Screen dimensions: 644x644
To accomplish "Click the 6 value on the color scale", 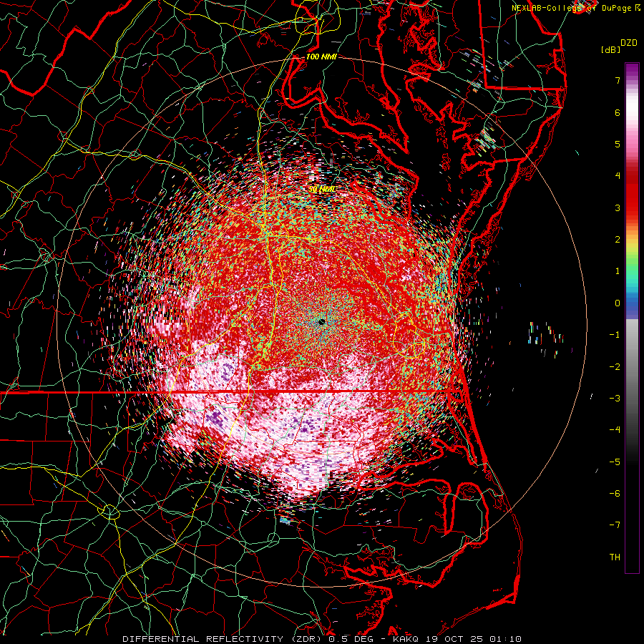I will 618,112.
